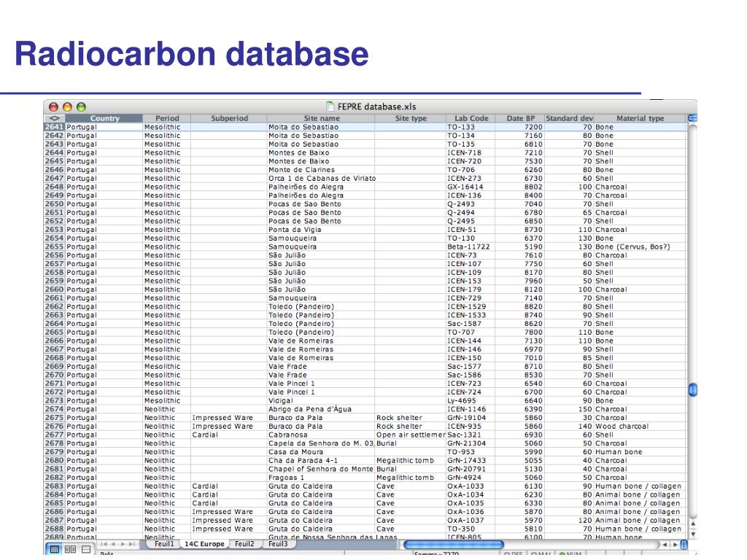
Task: Click the vertical scrollbar thumb
Action: (693, 390)
